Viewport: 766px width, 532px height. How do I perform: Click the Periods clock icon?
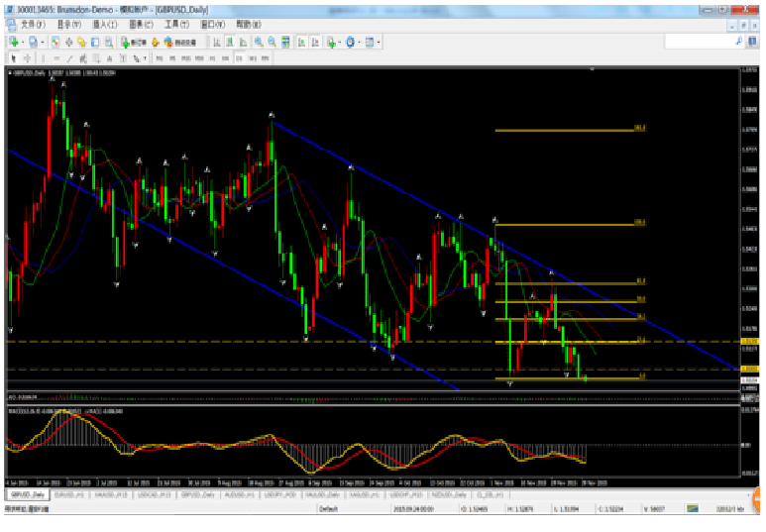[x=350, y=43]
